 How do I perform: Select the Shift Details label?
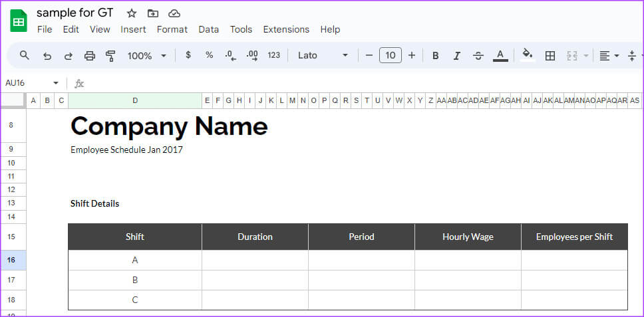click(95, 203)
